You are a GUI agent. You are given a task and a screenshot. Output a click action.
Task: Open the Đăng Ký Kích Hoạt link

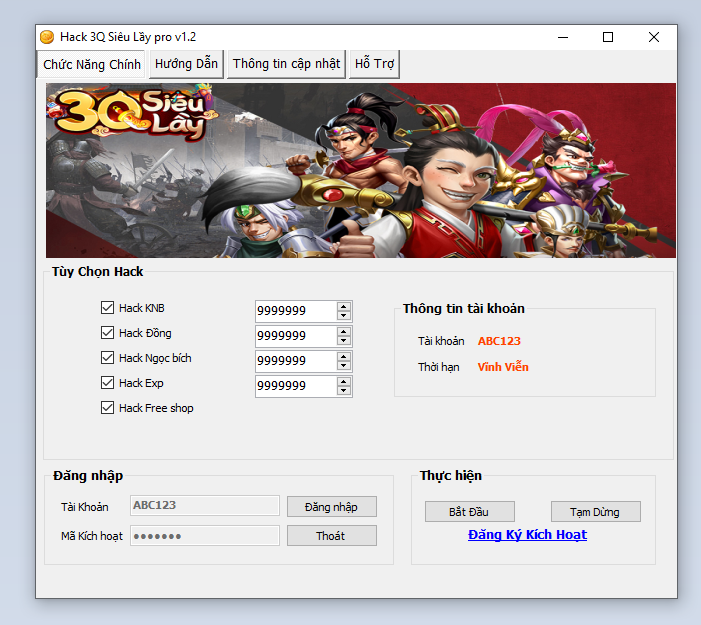pyautogui.click(x=527, y=535)
